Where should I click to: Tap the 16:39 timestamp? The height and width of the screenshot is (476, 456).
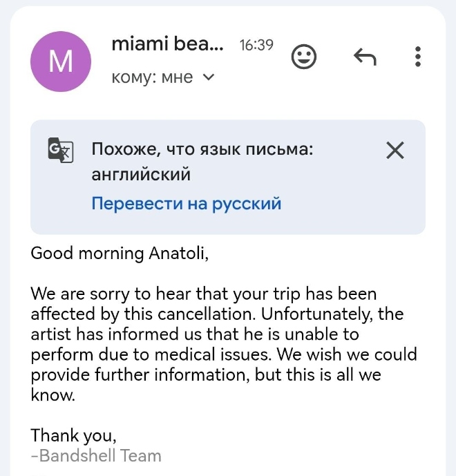pos(256,46)
